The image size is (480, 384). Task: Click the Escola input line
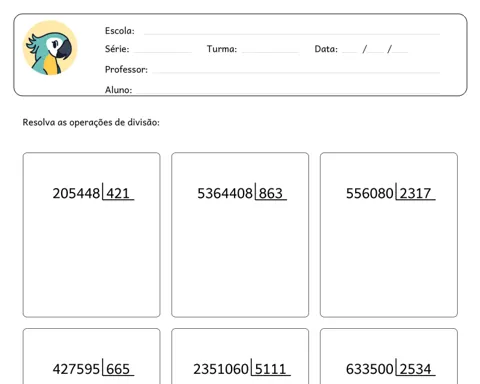click(x=292, y=34)
